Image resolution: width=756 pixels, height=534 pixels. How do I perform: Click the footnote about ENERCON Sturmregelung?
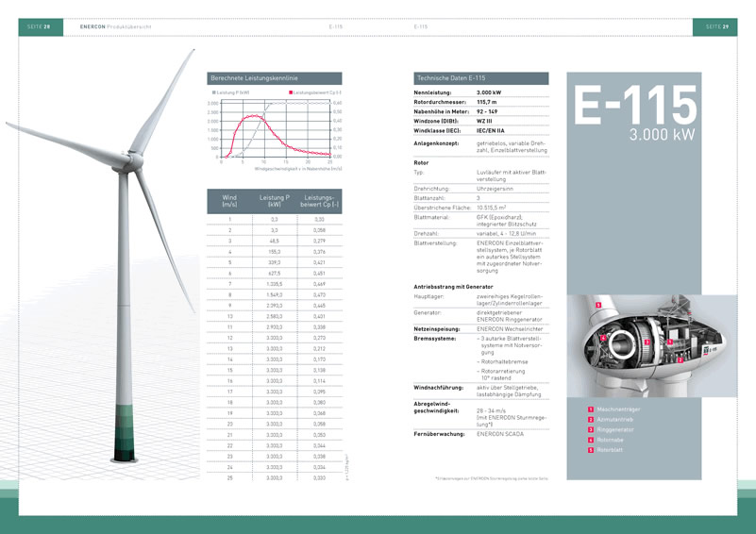click(492, 478)
